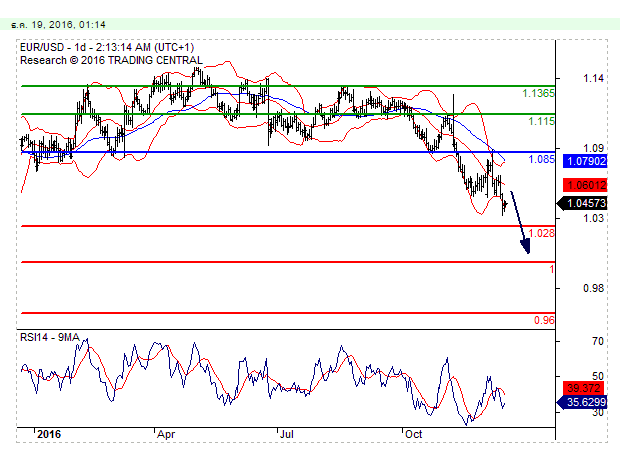The width and height of the screenshot is (620, 472).
Task: Click the RSI axis value 30
Action: (597, 412)
